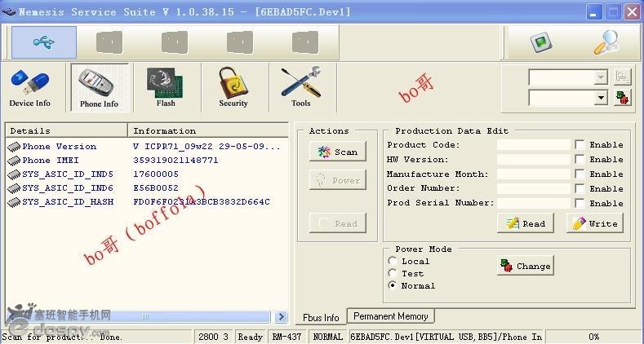Click the magnifying glass scan icon

pos(606,42)
